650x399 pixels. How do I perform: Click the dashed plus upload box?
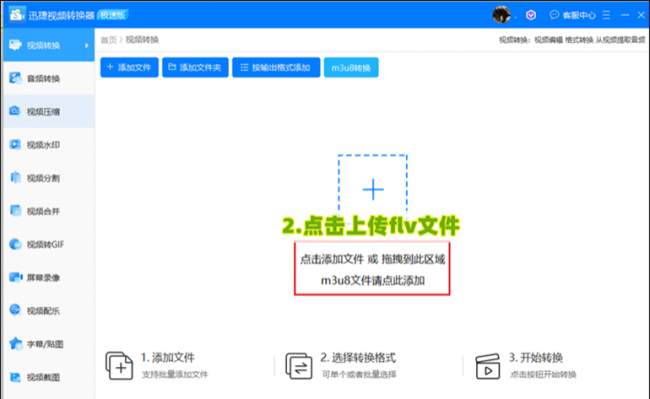pyautogui.click(x=373, y=189)
